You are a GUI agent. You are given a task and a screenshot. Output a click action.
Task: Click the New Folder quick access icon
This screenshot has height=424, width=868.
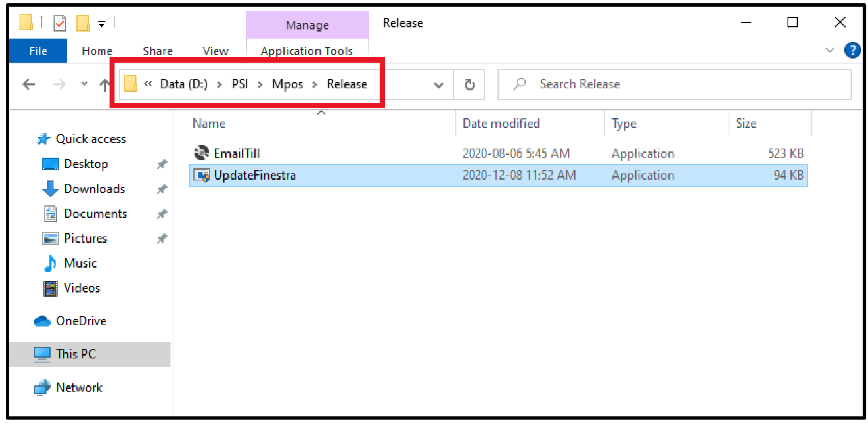pos(83,23)
